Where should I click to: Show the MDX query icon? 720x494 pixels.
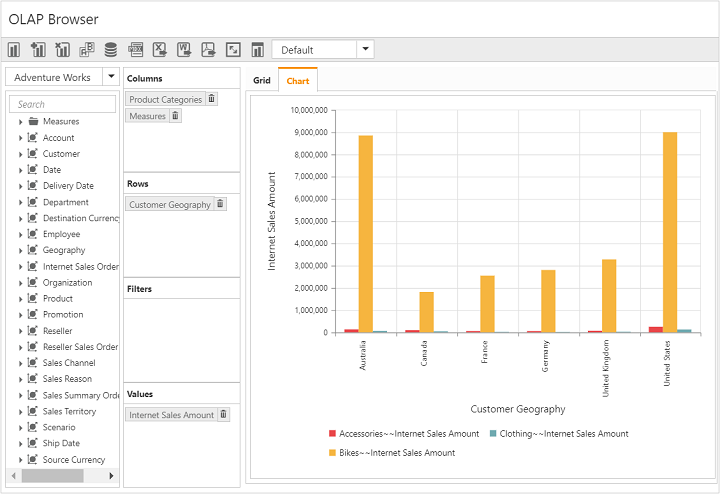click(x=135, y=49)
